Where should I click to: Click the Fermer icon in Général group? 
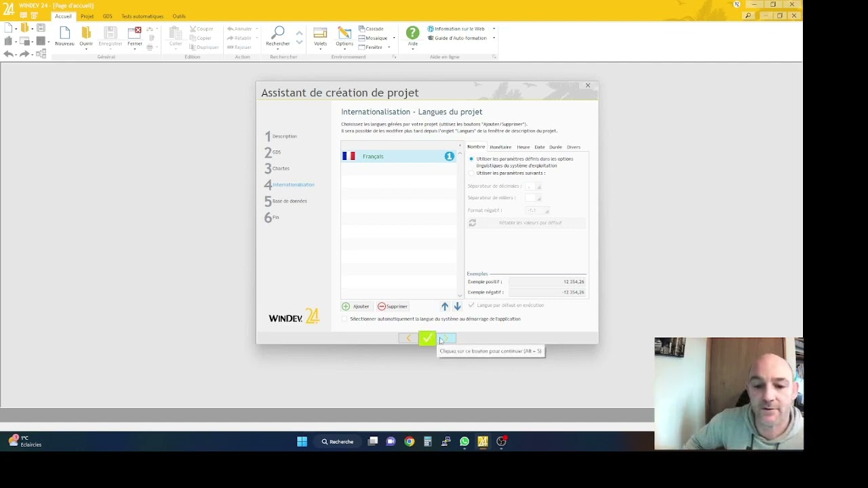click(135, 33)
